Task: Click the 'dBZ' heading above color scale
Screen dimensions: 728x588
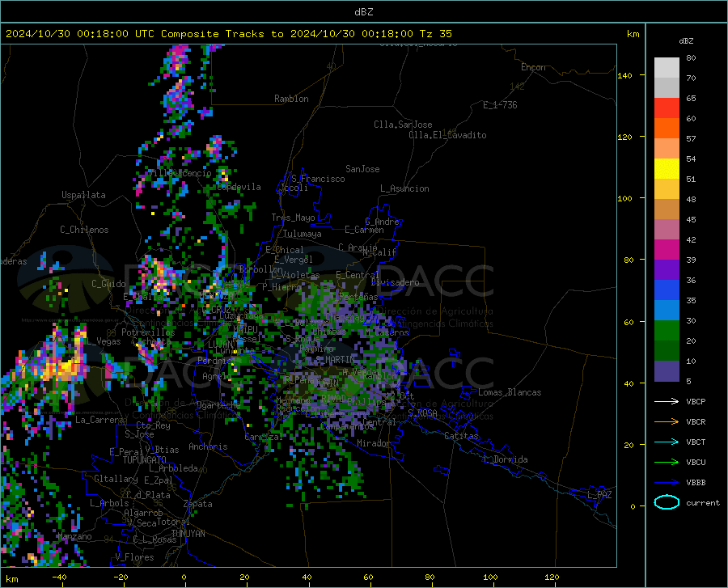Action: coord(686,40)
